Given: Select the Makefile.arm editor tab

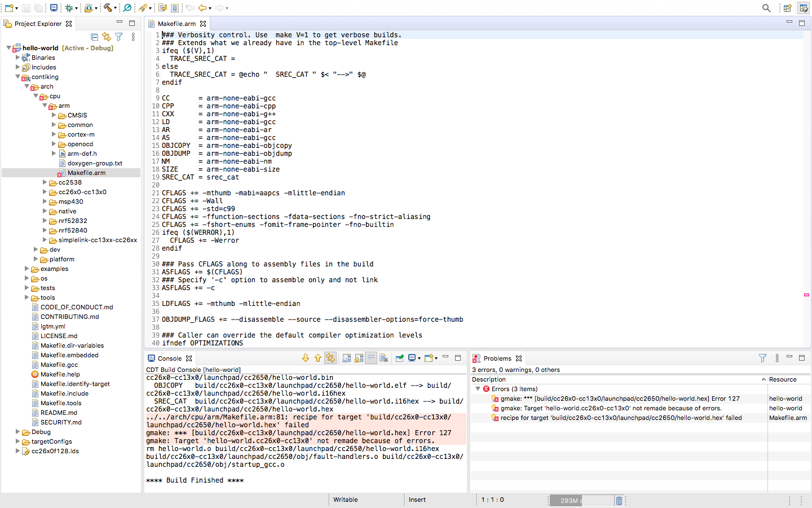Looking at the screenshot, I should point(175,23).
